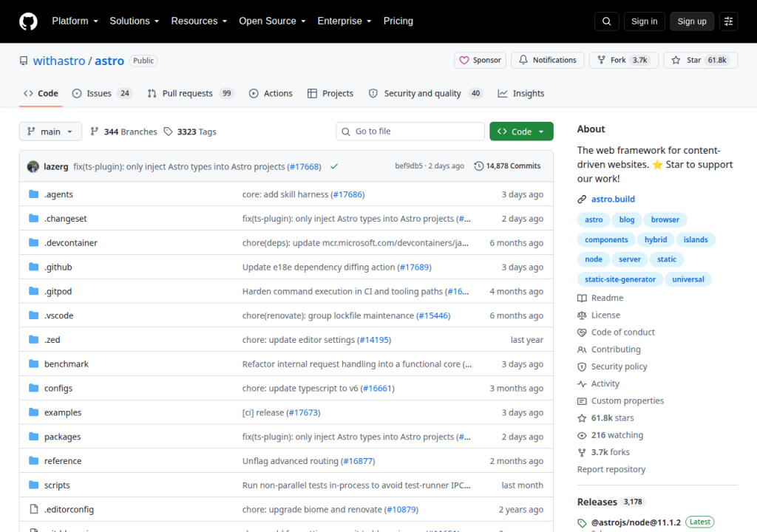Screen dimensions: 757x532
Task: Click the Notifications bell button
Action: [548, 61]
